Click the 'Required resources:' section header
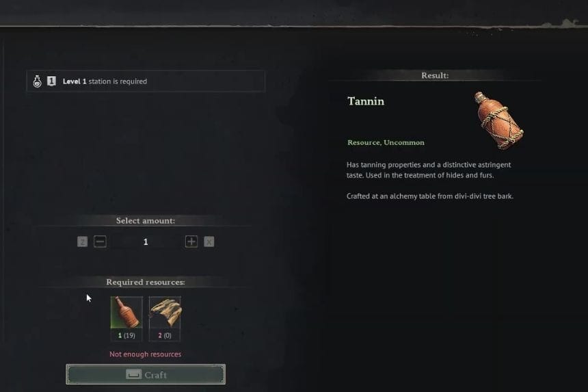The width and height of the screenshot is (588, 392). click(146, 282)
